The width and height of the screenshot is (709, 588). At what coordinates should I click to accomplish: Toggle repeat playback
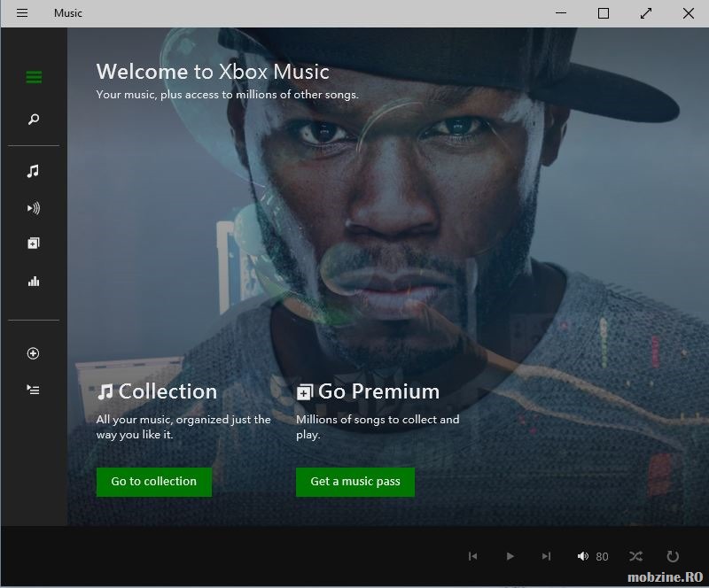point(673,556)
